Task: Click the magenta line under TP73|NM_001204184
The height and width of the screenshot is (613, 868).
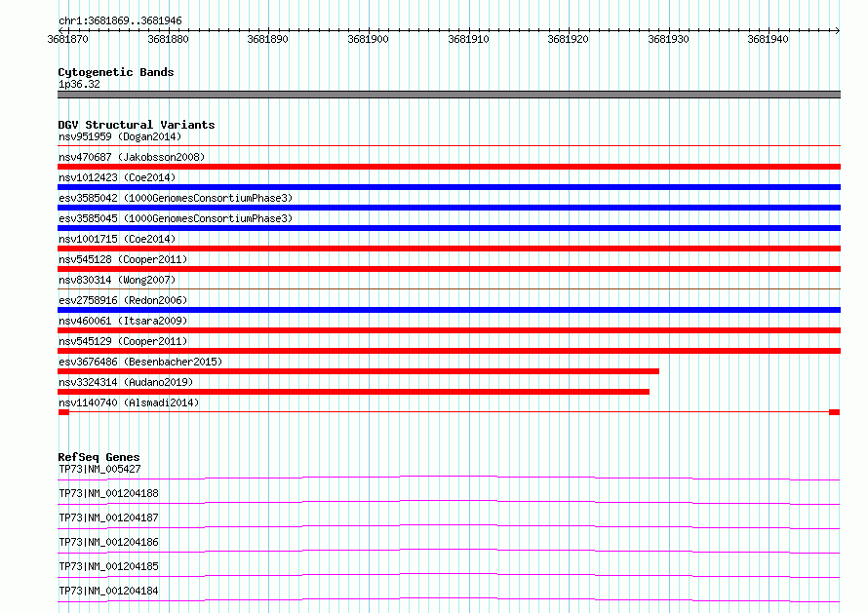Action: pyautogui.click(x=449, y=599)
